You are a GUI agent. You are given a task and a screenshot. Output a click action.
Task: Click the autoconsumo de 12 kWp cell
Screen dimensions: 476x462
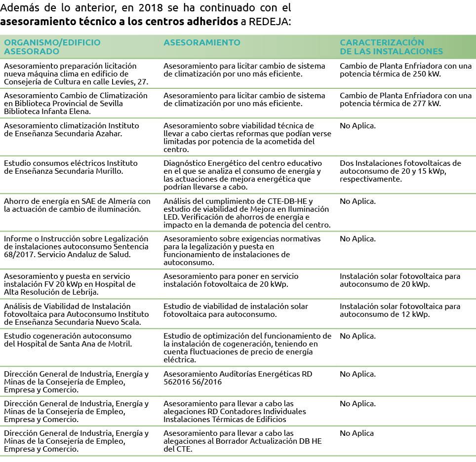(x=399, y=310)
